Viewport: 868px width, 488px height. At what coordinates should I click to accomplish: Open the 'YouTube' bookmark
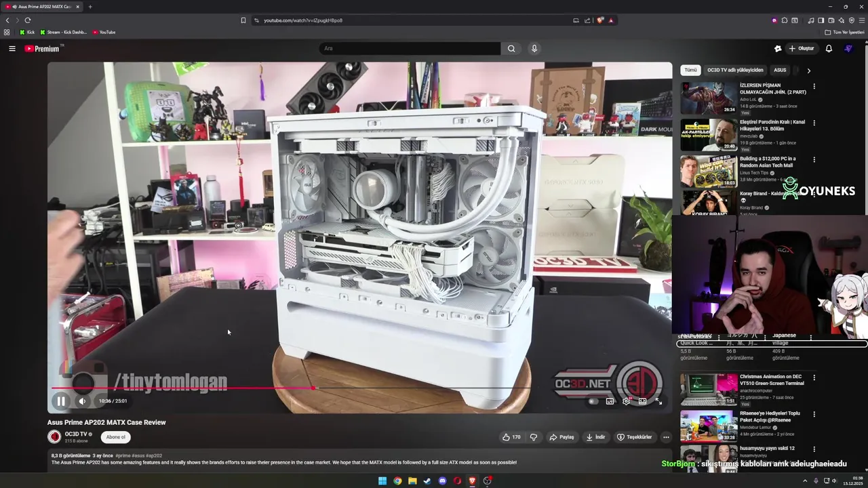pos(104,32)
